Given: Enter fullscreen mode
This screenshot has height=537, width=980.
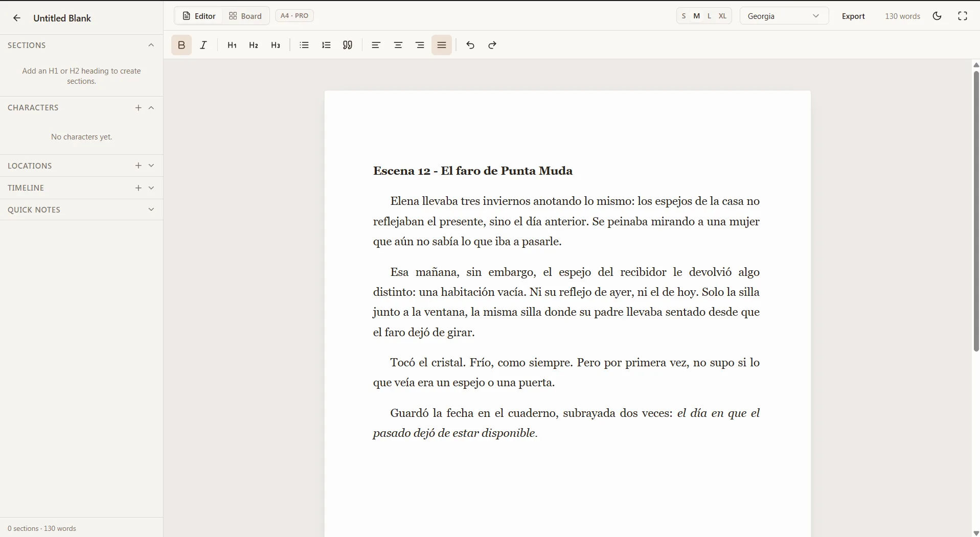Looking at the screenshot, I should (963, 16).
